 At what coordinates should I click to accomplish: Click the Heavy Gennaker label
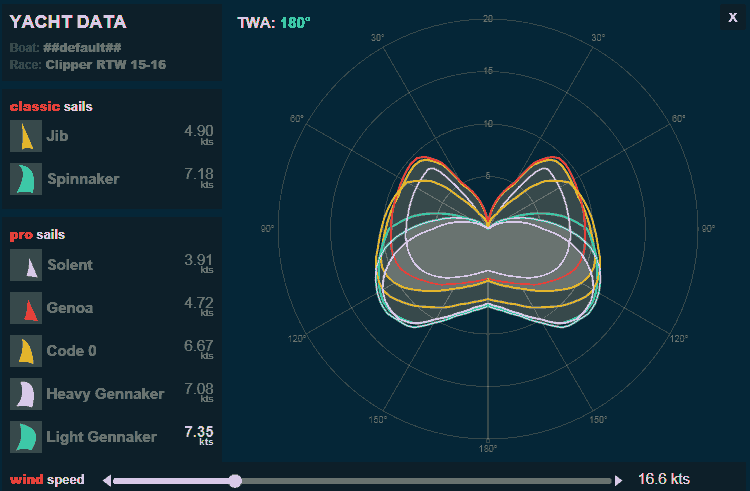point(105,394)
